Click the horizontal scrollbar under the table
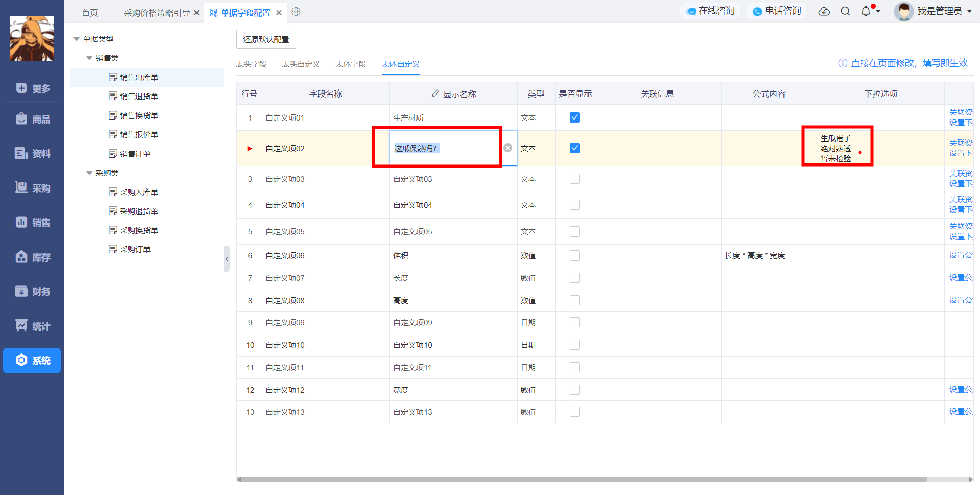Screen dimensions: 980x495 582,479
